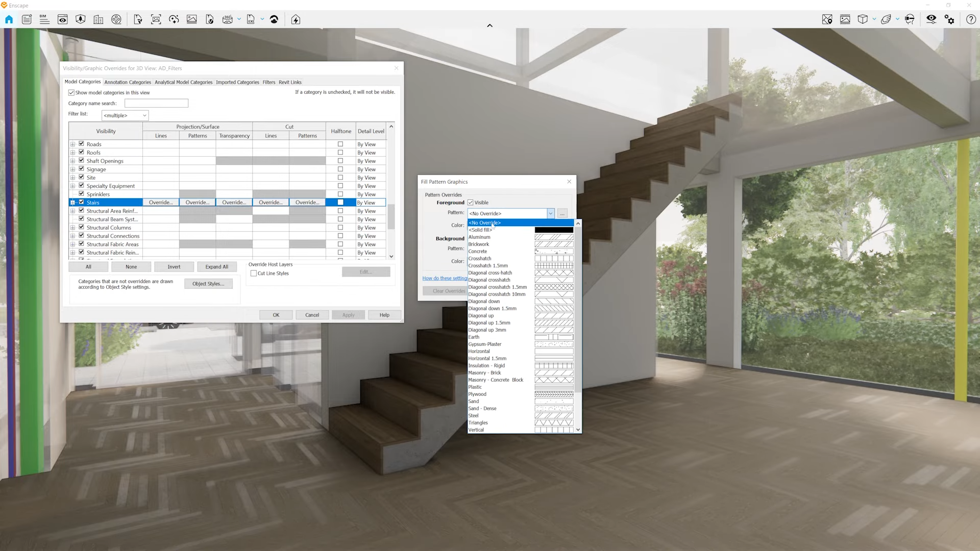Image resolution: width=980 pixels, height=551 pixels.
Task: Click the Enscape home icon
Action: pos(9,19)
